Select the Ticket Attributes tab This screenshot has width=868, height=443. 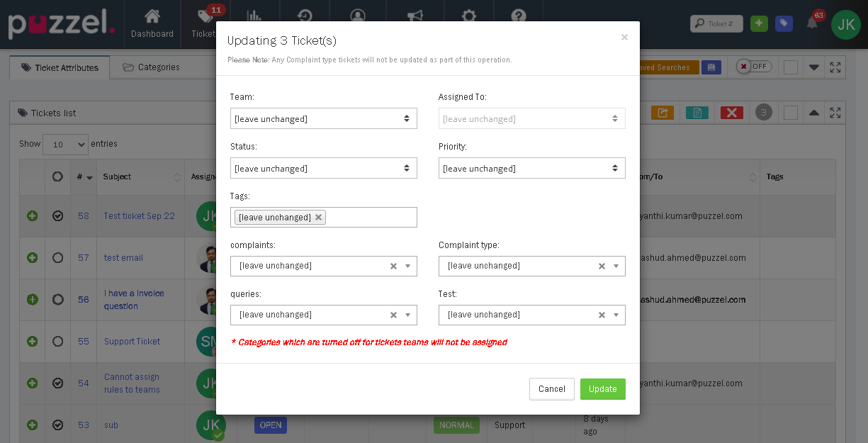[x=60, y=68]
